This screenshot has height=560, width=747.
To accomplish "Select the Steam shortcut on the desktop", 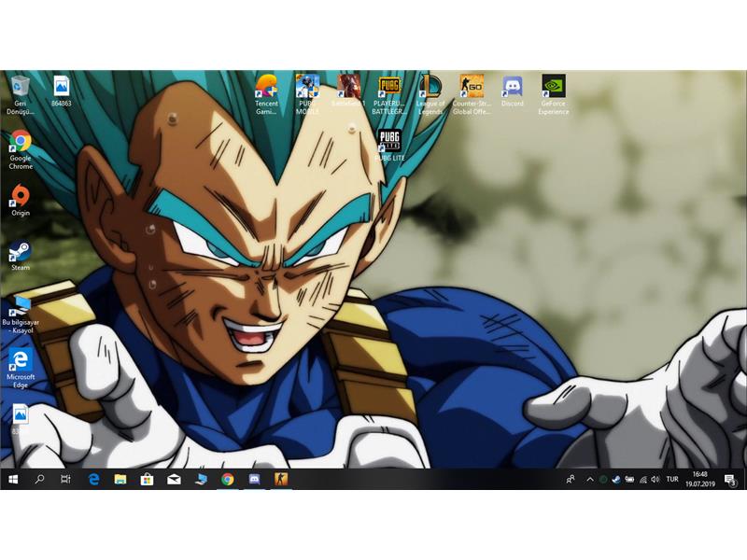I will [x=21, y=255].
